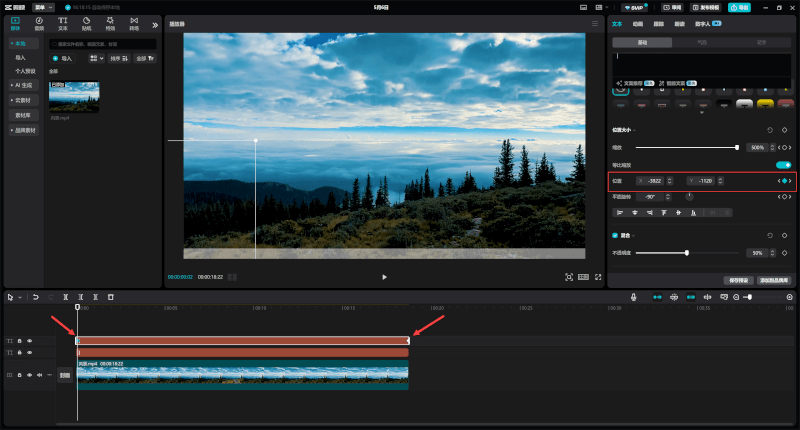The width and height of the screenshot is (800, 430).
Task: Toggle the uniform scale switch
Action: pos(783,165)
